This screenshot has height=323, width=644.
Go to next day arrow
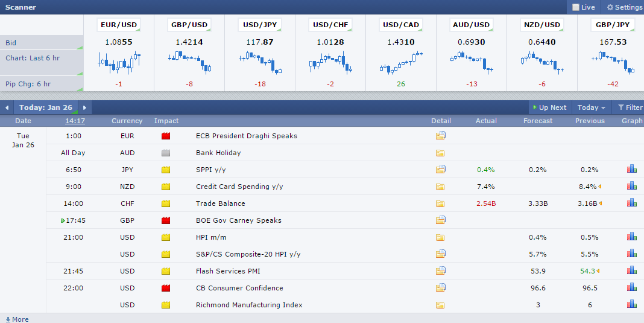click(84, 107)
